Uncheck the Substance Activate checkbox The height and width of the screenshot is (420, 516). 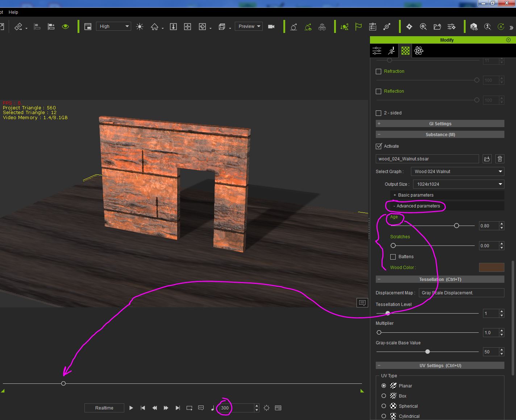(x=379, y=146)
